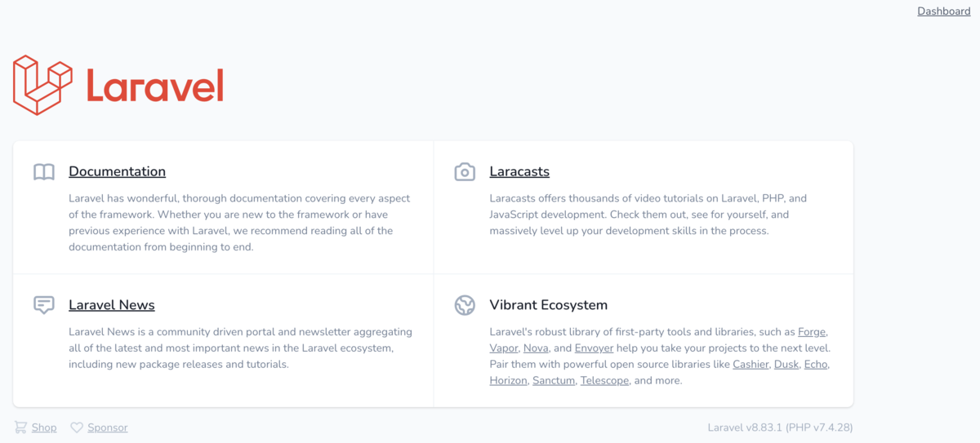
Task: Click the shopping cart icon in footer
Action: pyautogui.click(x=20, y=427)
